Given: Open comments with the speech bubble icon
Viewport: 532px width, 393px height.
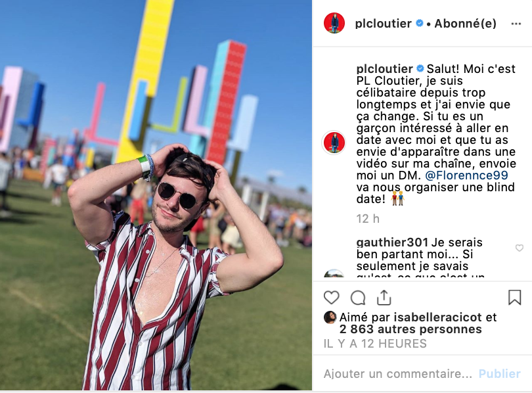Looking at the screenshot, I should [x=357, y=298].
